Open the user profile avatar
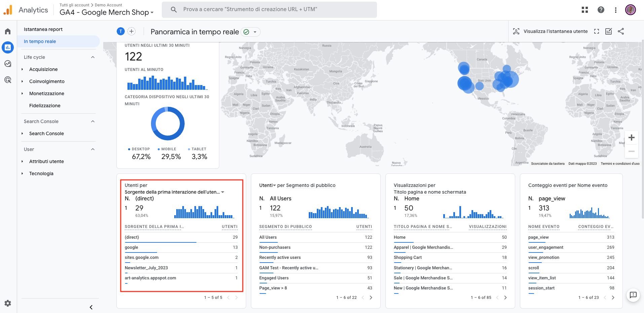 pos(631,10)
